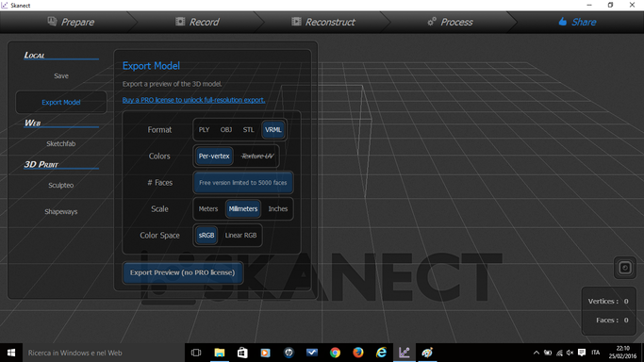The height and width of the screenshot is (362, 644).
Task: Open the Process tab
Action: pyautogui.click(x=450, y=22)
